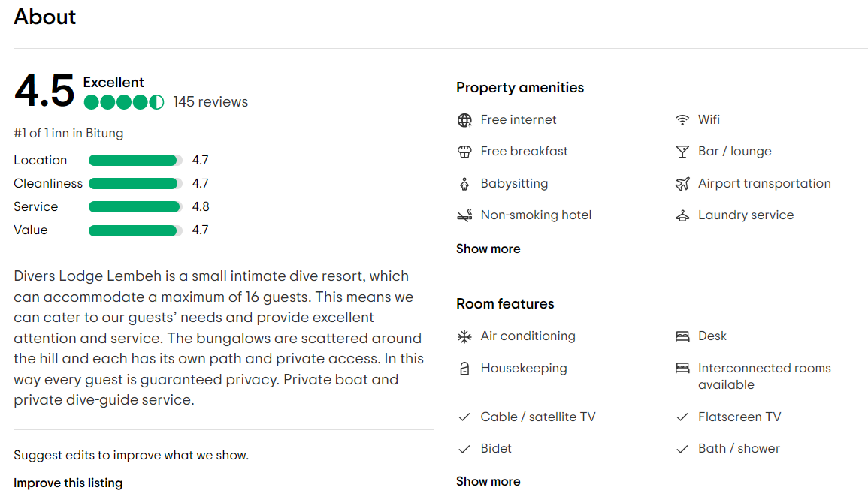Click the Bidet checkmark
868x491 pixels.
[464, 449]
